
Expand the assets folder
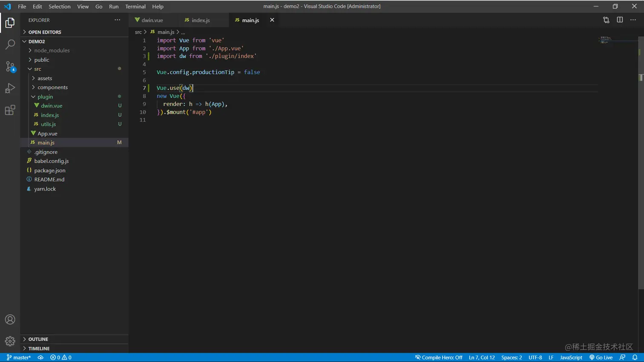pos(75,78)
